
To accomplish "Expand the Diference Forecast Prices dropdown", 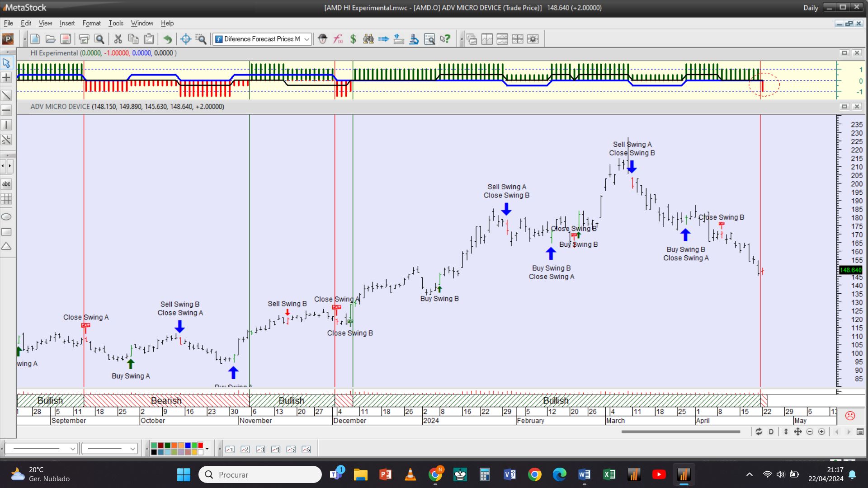I will pos(307,39).
